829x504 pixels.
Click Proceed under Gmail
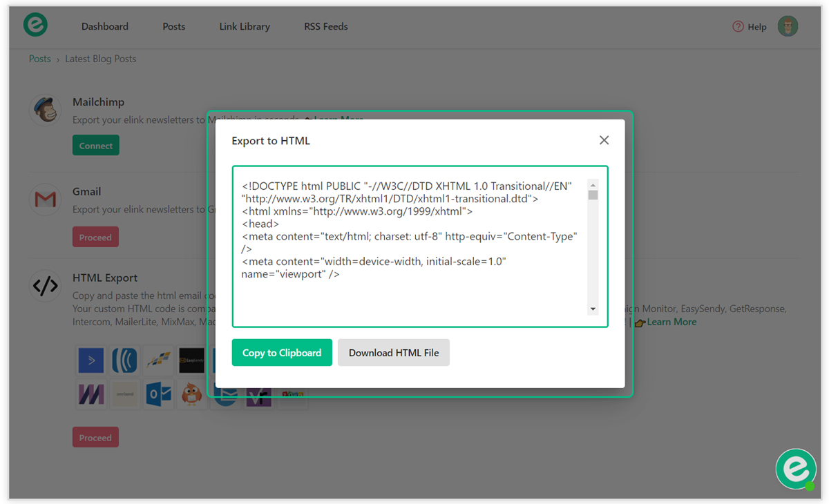[x=95, y=237]
